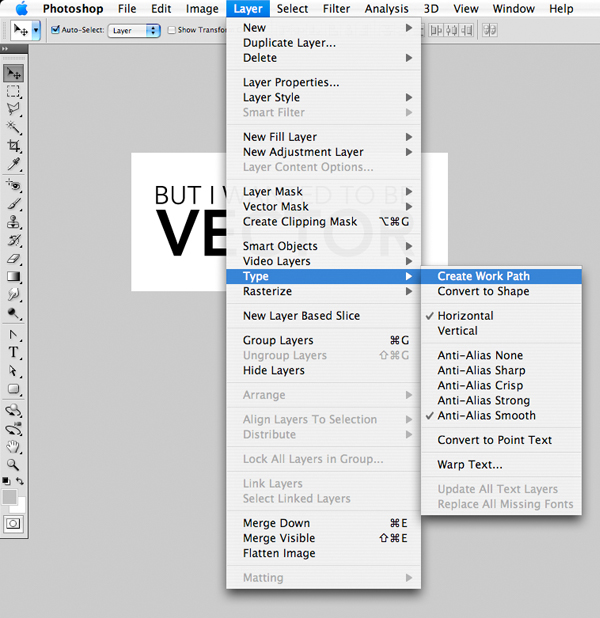Viewport: 600px width, 618px height.
Task: Expand the toolbox panel double-arrow
Action: (4, 49)
